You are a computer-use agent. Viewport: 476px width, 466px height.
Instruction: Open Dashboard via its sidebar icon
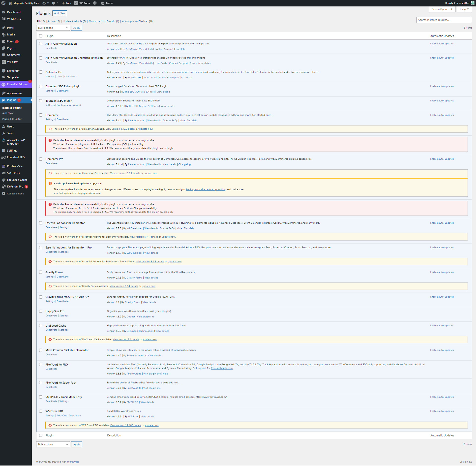pos(3,12)
